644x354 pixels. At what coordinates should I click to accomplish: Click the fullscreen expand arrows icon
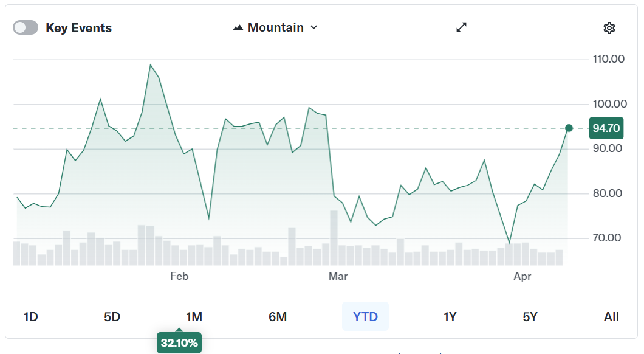point(461,27)
